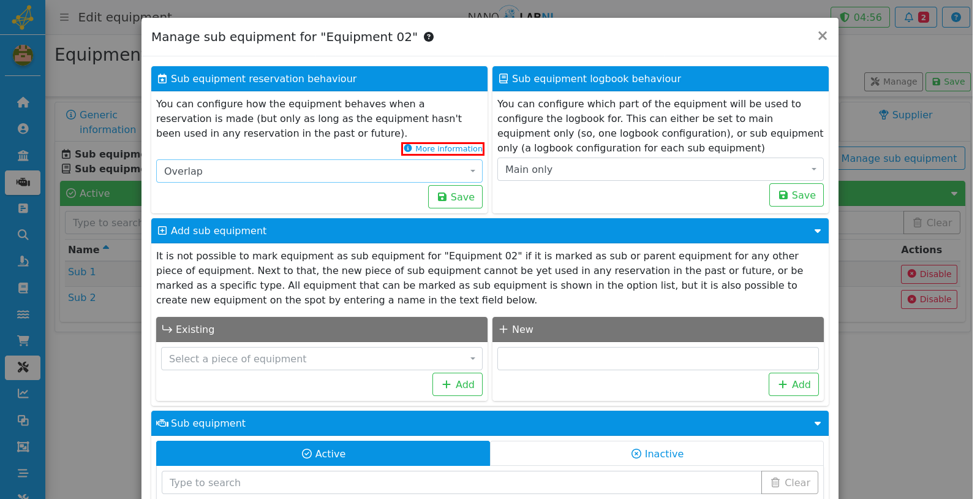Click the app logo at sidebar top
This screenshot has height=499, width=980.
(x=23, y=17)
